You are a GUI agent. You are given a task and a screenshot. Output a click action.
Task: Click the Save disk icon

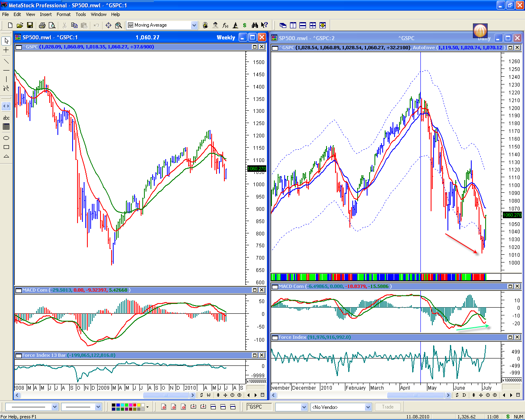tap(30, 25)
